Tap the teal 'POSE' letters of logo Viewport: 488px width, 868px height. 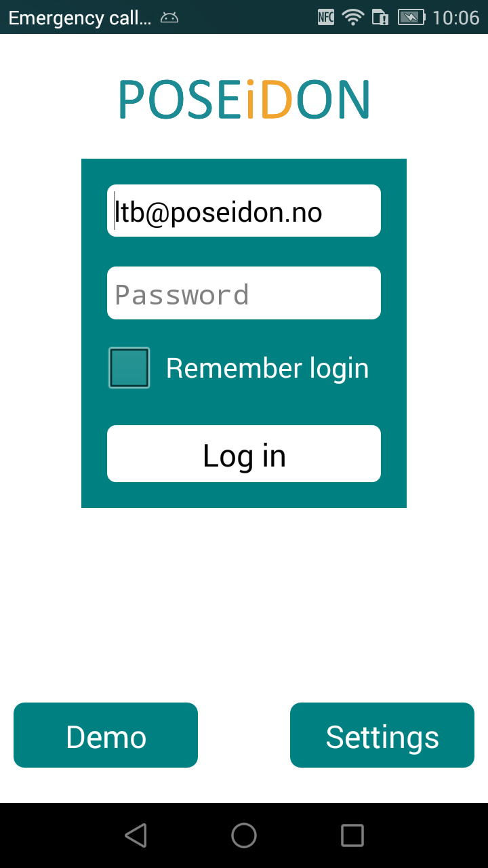[x=180, y=99]
